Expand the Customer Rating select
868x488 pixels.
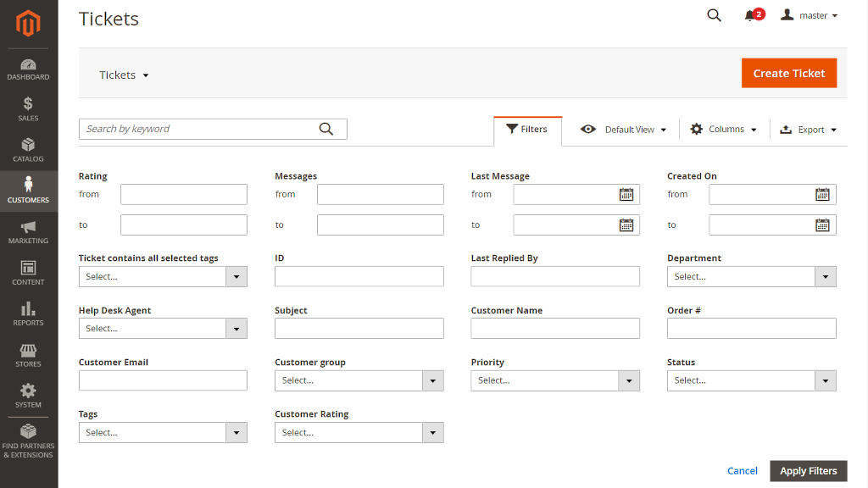(x=359, y=433)
